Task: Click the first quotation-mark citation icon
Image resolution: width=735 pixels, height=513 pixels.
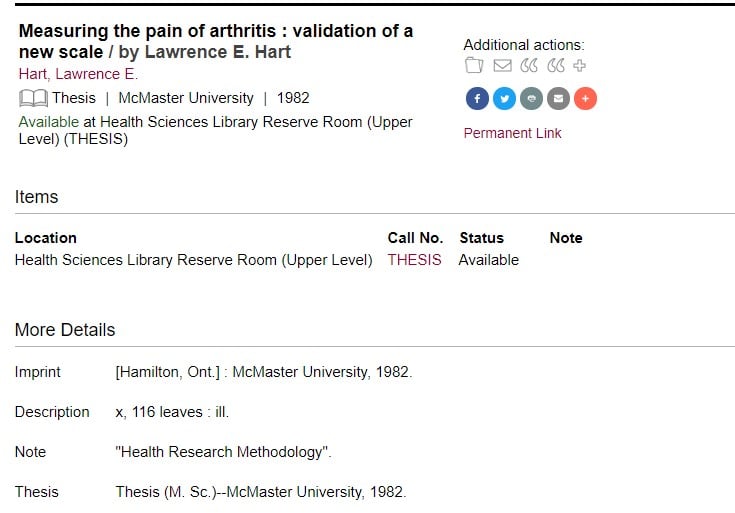Action: tap(529, 65)
